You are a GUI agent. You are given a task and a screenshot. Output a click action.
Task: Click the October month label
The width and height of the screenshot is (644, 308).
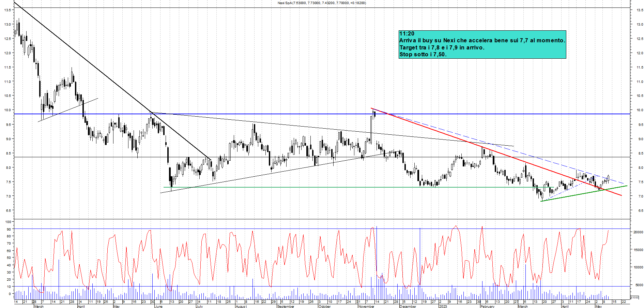tap(324, 306)
